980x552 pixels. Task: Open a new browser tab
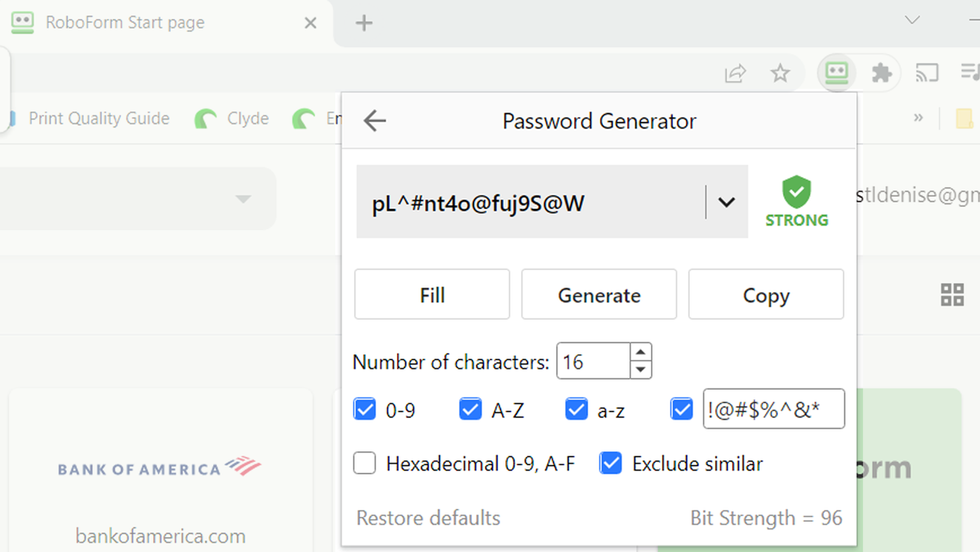[364, 23]
